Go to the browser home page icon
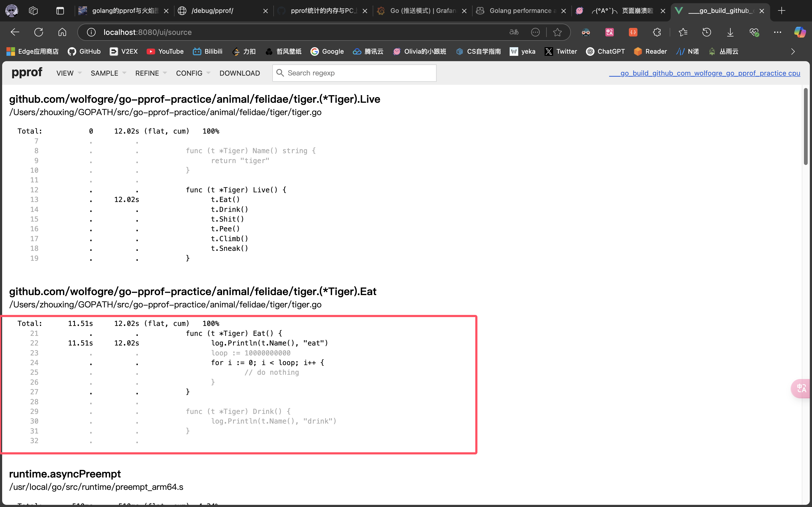The height and width of the screenshot is (507, 812). click(x=62, y=32)
